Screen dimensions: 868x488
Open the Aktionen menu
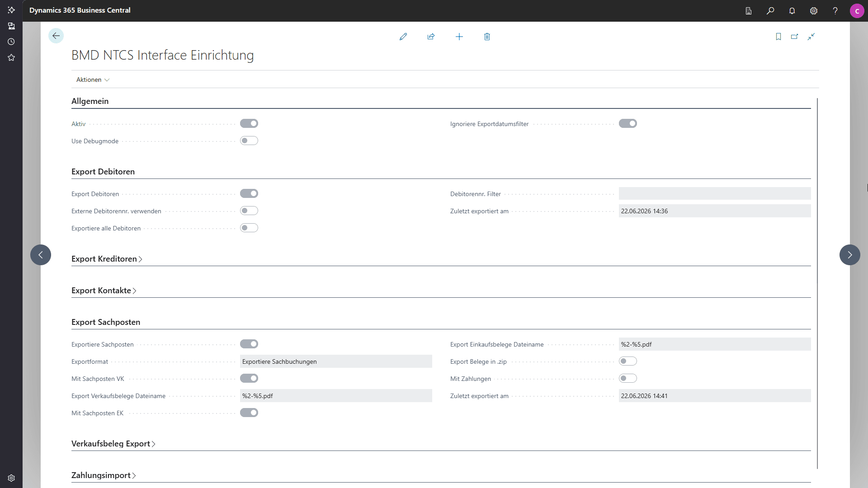click(x=93, y=80)
